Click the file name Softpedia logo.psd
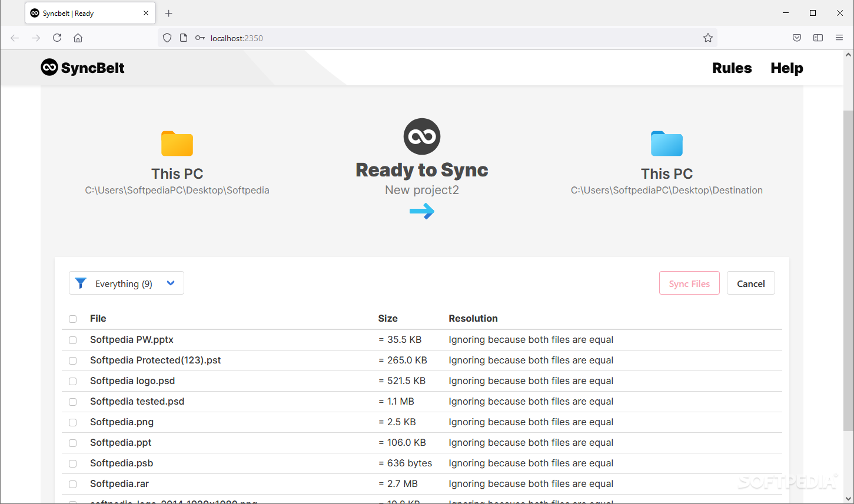Viewport: 854px width, 504px height. tap(132, 380)
